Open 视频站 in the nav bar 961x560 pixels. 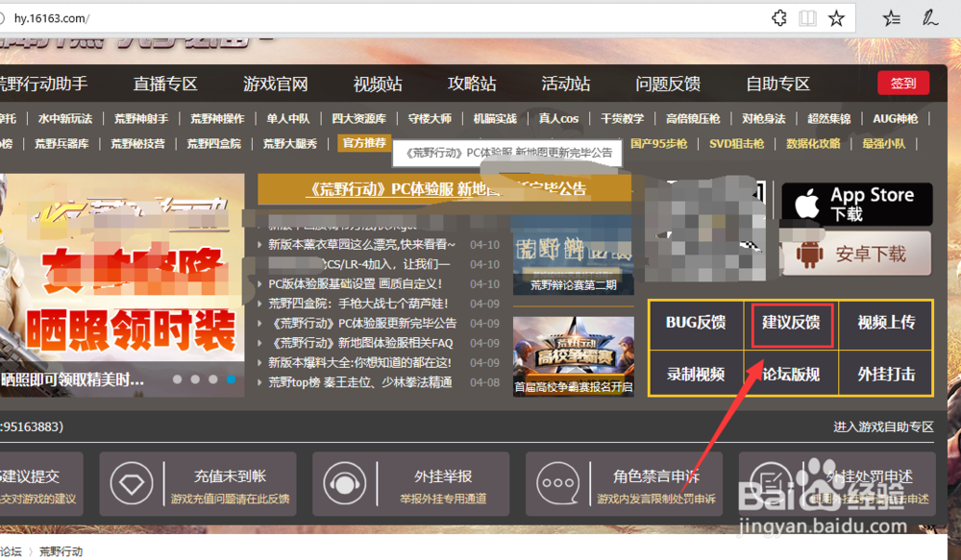click(x=378, y=84)
